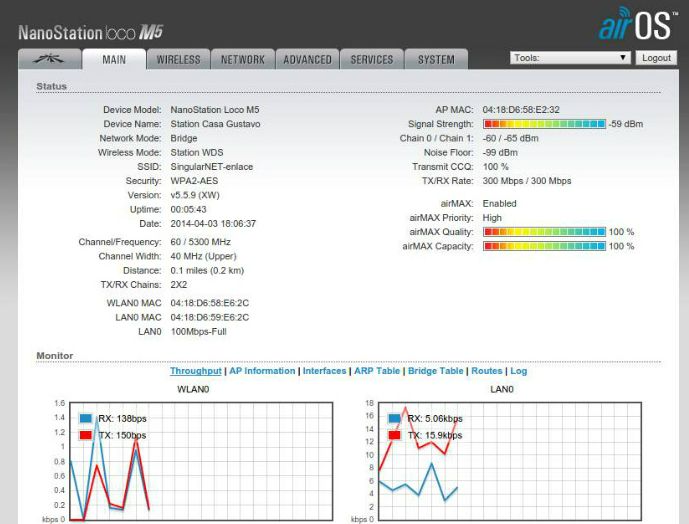Screen dimensions: 689x524
Task: Open the SYSTEM tab
Action: tap(436, 59)
